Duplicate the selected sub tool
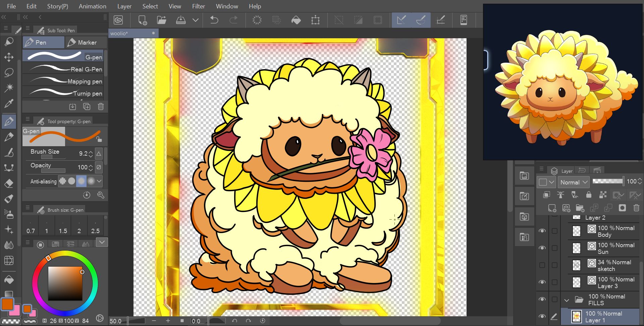 (87, 107)
